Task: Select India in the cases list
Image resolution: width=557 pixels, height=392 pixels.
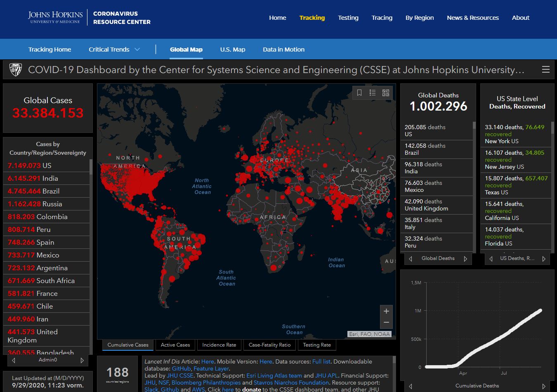Action: [x=46, y=178]
